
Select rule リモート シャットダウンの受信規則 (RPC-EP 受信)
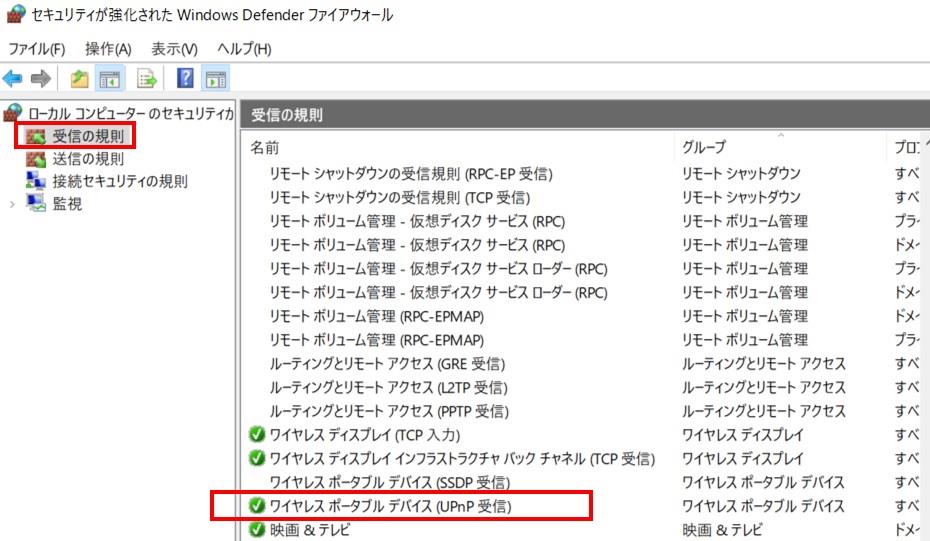coord(410,174)
